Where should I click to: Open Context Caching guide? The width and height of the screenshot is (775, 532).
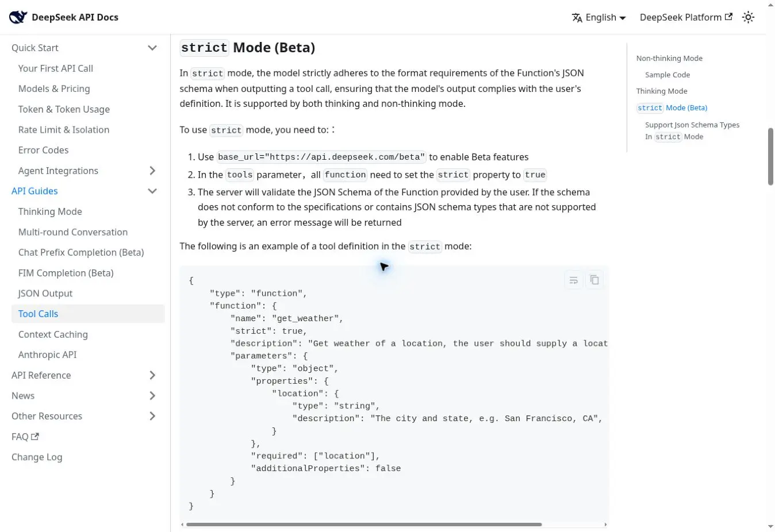(53, 334)
